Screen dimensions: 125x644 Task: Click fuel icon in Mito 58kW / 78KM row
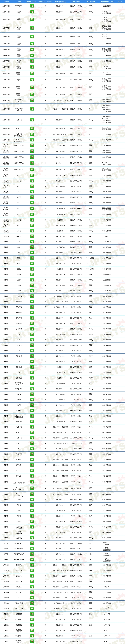coord(32,186)
